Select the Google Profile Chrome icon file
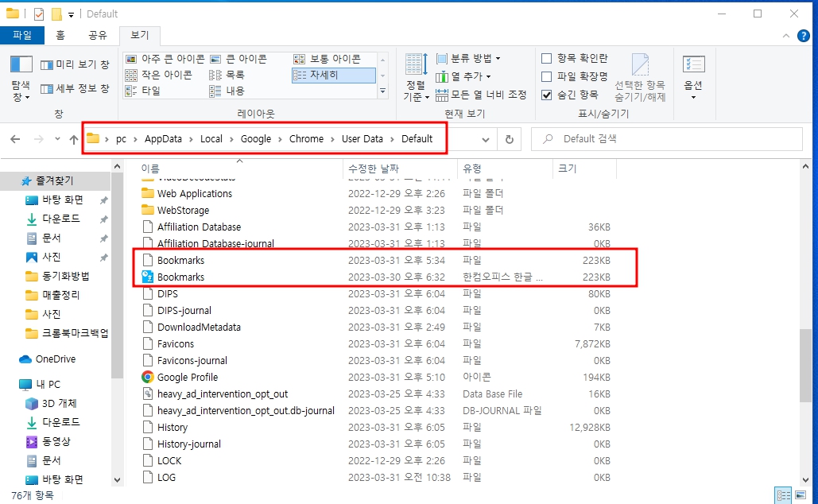Viewport: 818px width, 504px height. tap(180, 378)
